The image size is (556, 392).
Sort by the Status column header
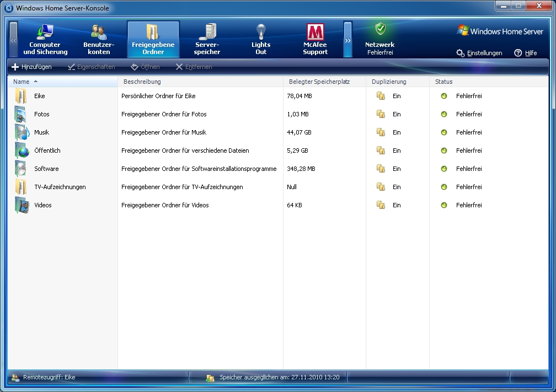[489, 82]
